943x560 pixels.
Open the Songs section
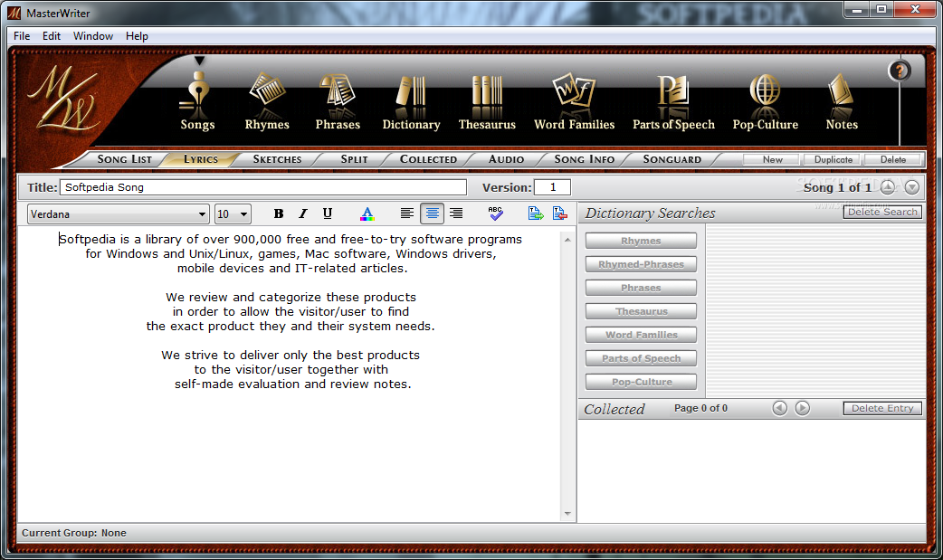[197, 101]
